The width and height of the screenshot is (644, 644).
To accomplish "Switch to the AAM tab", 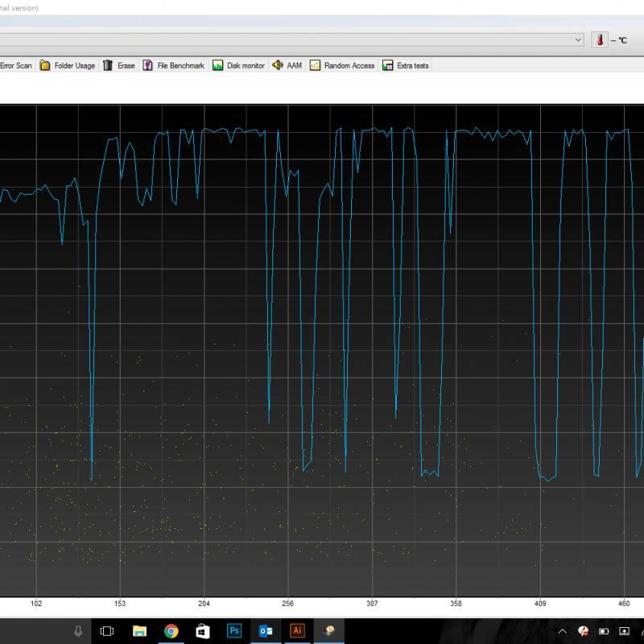I will pyautogui.click(x=287, y=65).
